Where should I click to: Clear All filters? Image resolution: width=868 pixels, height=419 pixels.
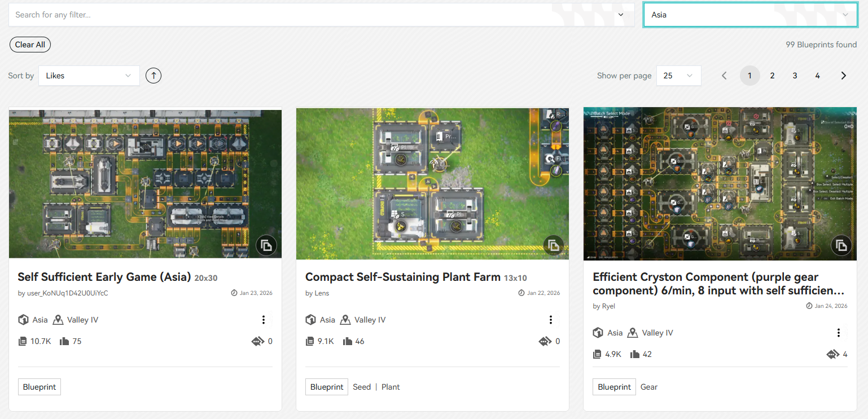click(x=30, y=45)
